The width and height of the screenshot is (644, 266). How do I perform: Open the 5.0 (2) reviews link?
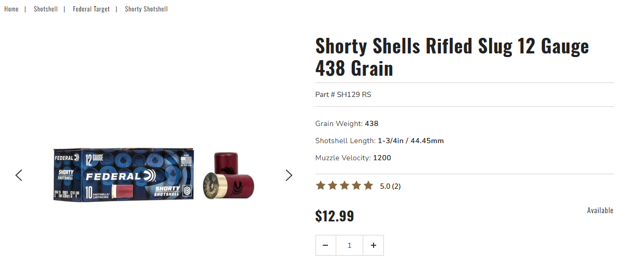click(x=390, y=186)
